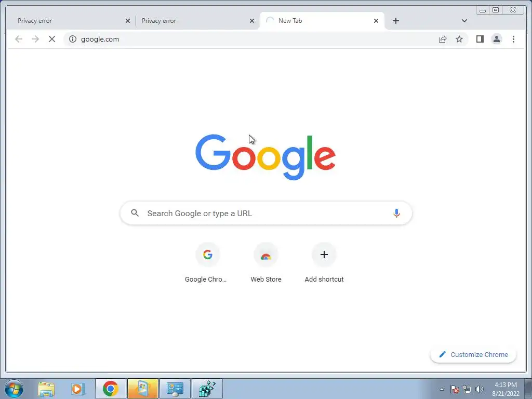Click the Google logo
This screenshot has height=399, width=532.
click(265, 157)
